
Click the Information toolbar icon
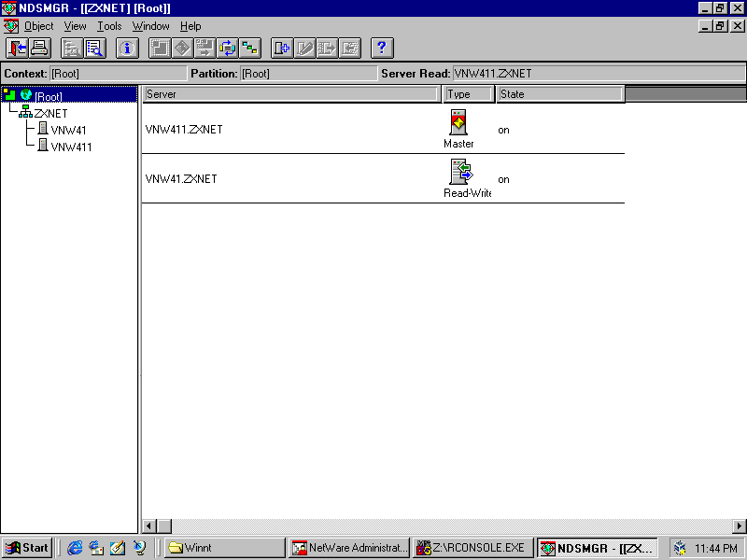tap(127, 48)
